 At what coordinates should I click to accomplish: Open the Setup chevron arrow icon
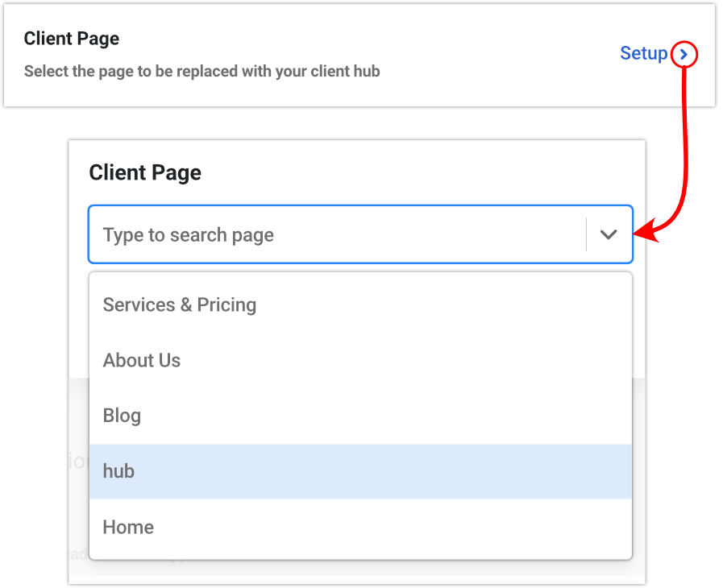[x=684, y=55]
